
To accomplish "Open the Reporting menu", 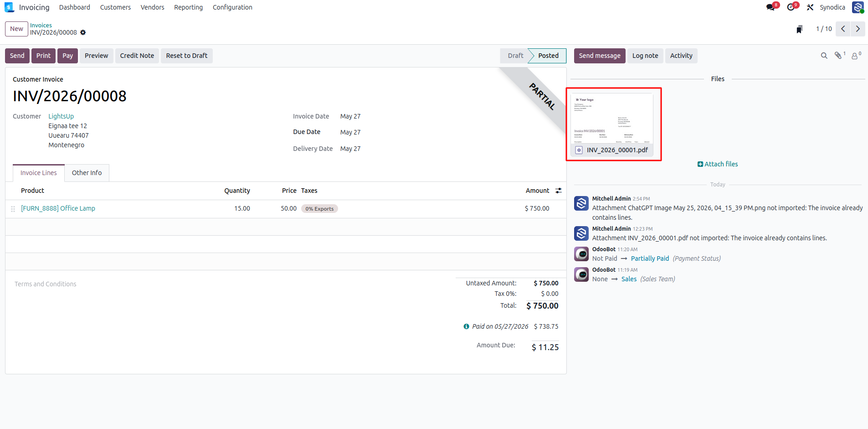I will click(x=188, y=7).
